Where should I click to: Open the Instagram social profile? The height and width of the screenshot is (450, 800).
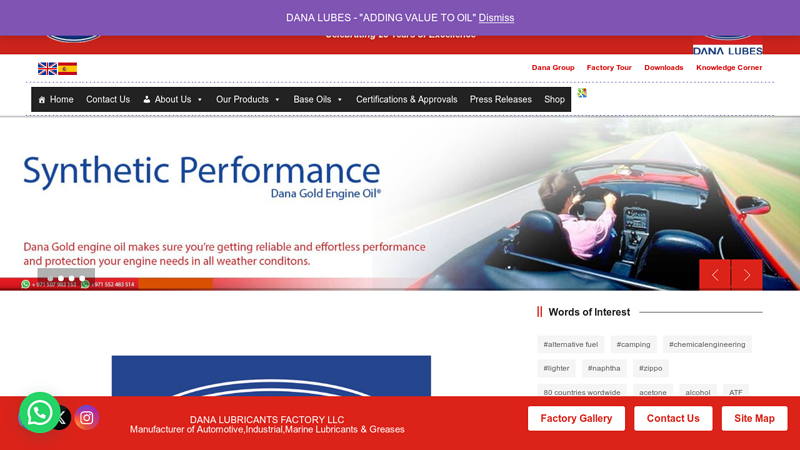pos(87,418)
